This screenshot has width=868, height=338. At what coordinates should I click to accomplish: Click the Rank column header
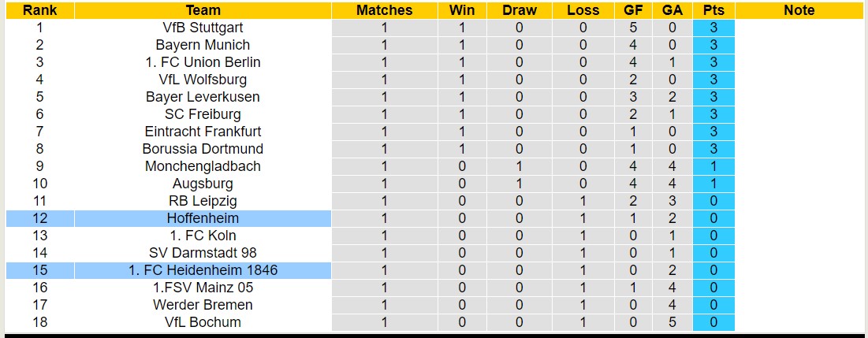pyautogui.click(x=39, y=10)
